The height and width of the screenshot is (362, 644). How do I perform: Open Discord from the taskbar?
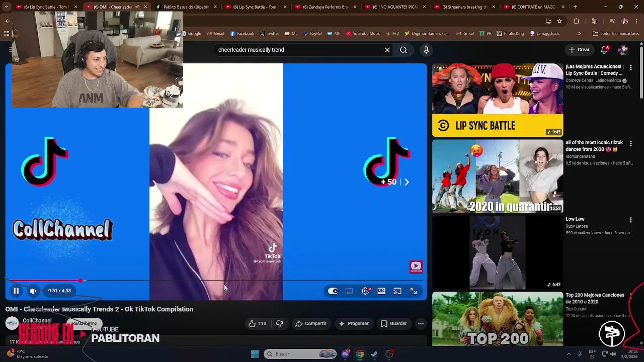click(x=345, y=354)
